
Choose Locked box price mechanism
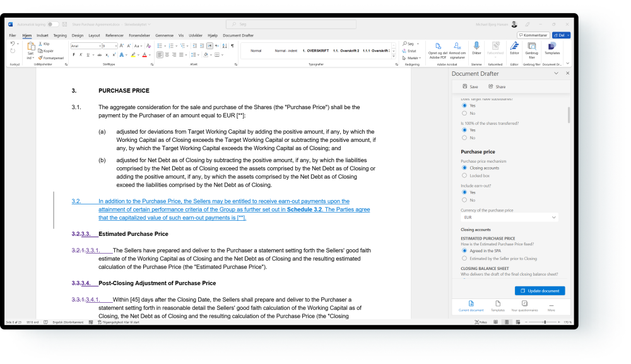pyautogui.click(x=464, y=176)
